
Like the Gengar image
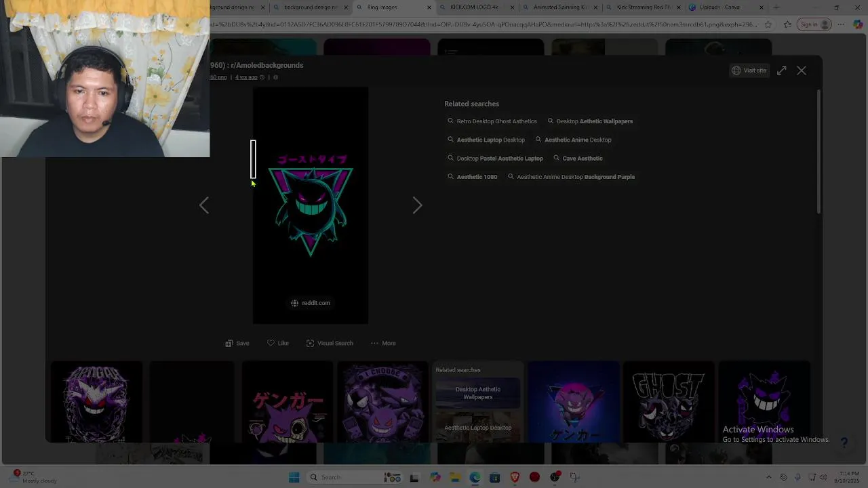click(x=278, y=344)
